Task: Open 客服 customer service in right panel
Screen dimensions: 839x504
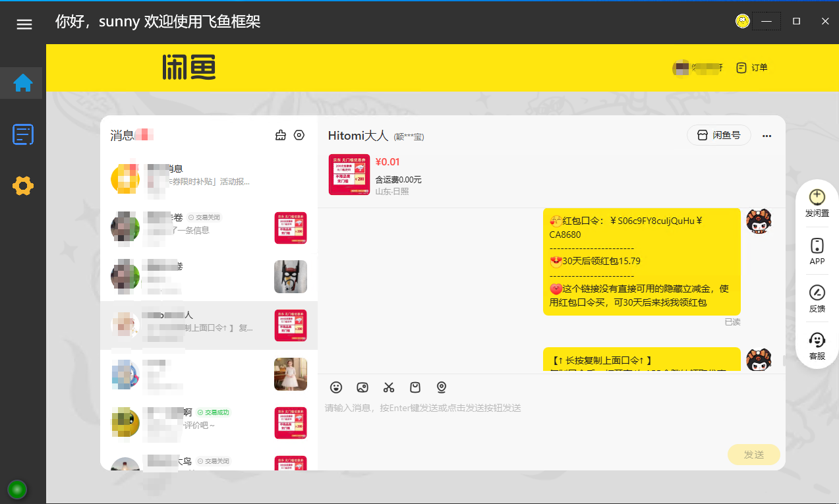Action: pyautogui.click(x=817, y=346)
